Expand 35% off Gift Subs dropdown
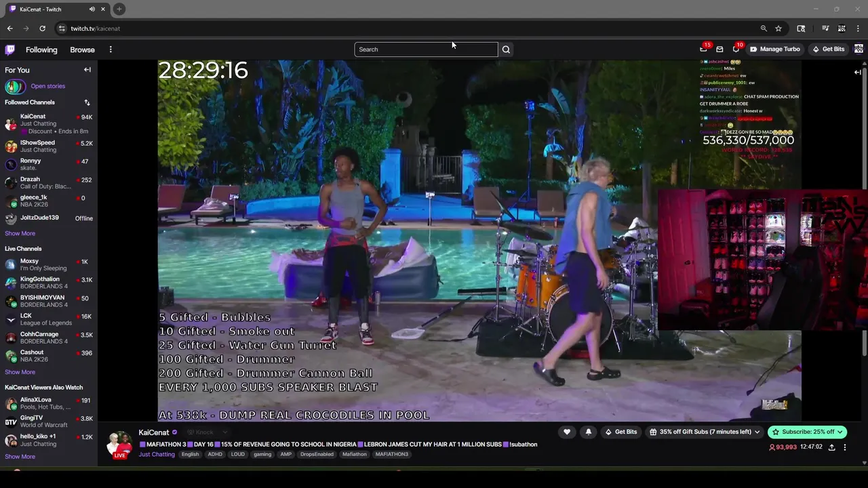This screenshot has width=868, height=488. point(704,432)
